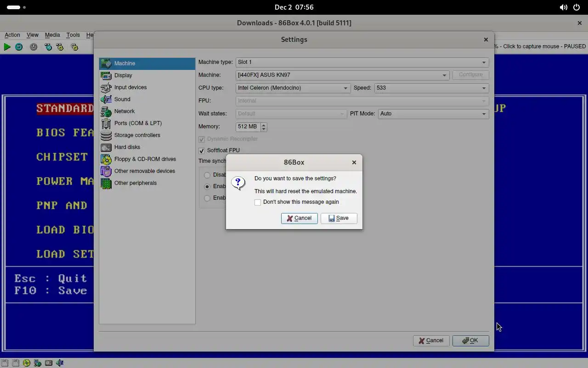Select the selected Enabled time sync radio button
This screenshot has height=368, width=588.
tap(207, 186)
